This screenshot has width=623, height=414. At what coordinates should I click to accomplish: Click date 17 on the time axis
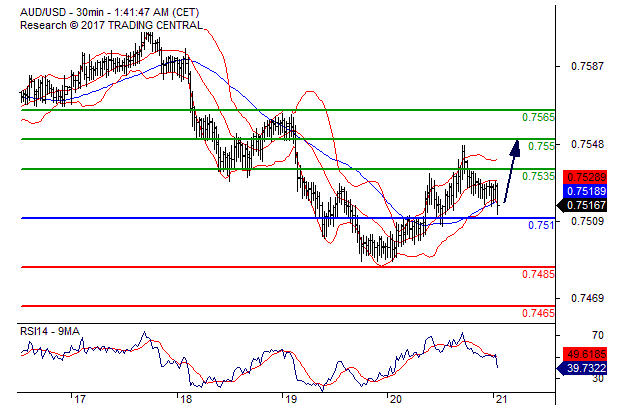pos(80,399)
